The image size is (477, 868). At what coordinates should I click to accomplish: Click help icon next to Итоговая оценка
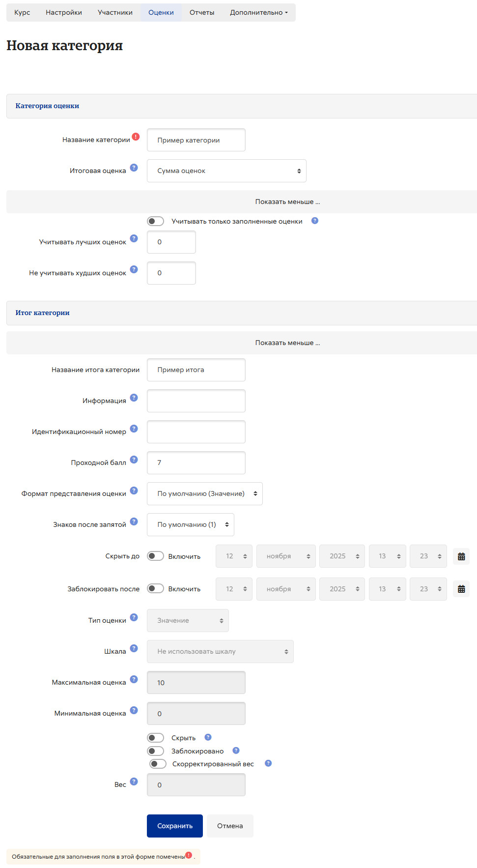[134, 168]
